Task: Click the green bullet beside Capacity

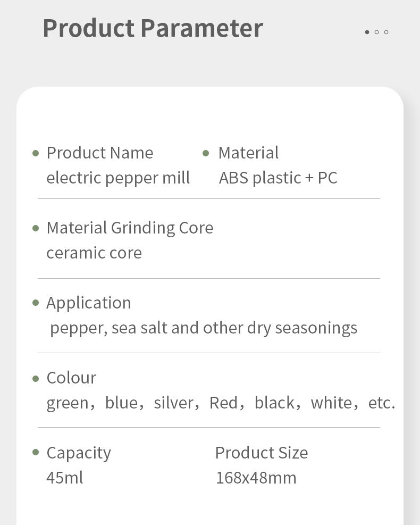Action: click(x=36, y=453)
